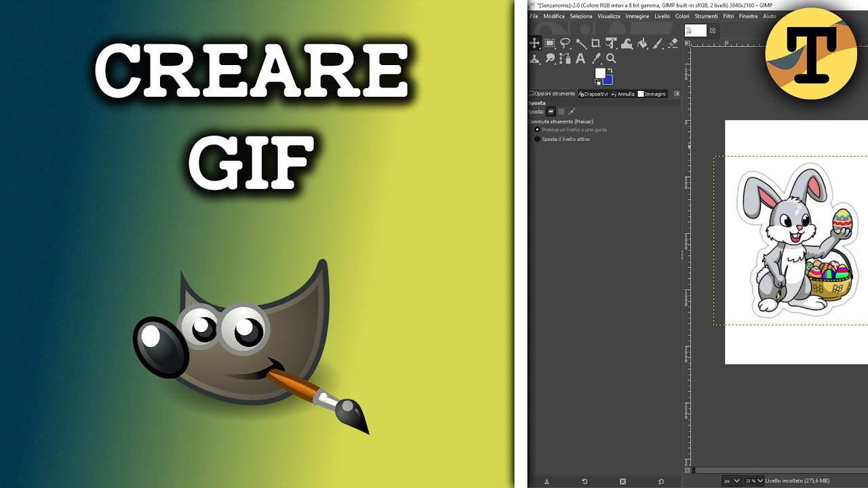Open the Finestre menu
The image size is (868, 488).
pyautogui.click(x=749, y=16)
